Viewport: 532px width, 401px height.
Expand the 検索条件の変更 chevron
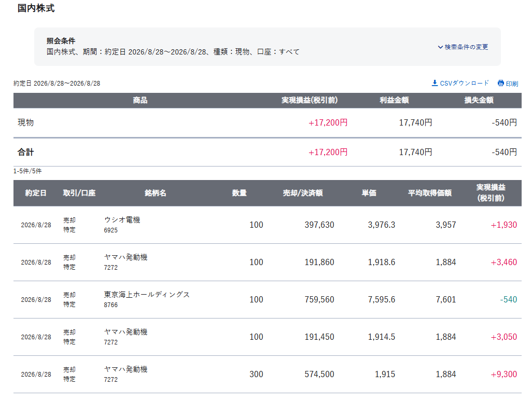(440, 47)
